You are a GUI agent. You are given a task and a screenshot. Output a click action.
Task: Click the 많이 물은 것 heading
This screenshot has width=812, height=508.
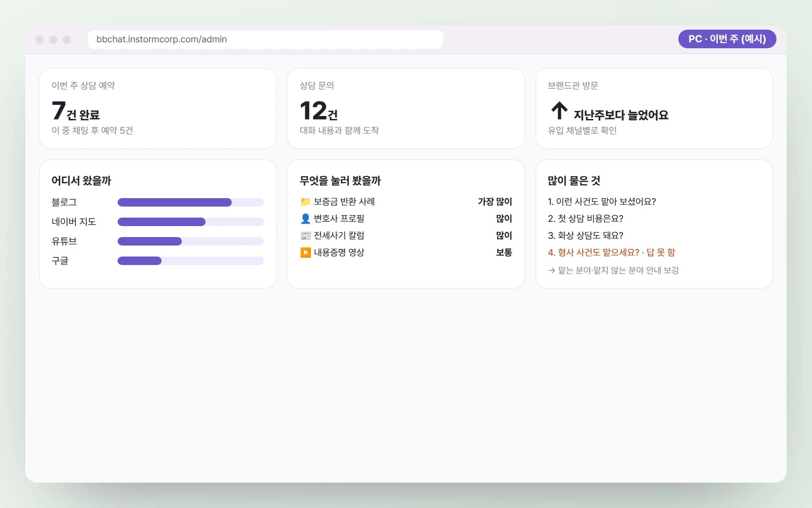click(574, 181)
